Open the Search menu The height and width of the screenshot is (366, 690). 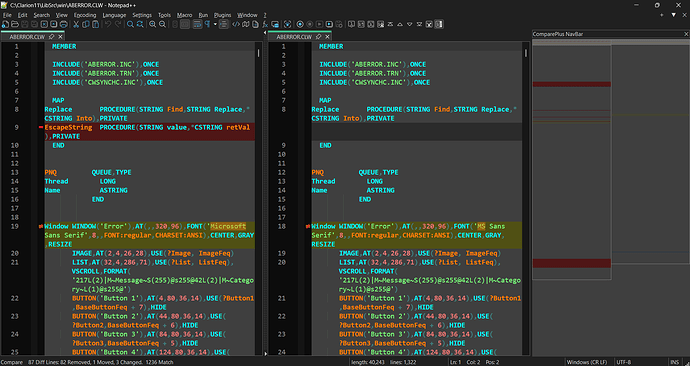[42, 15]
